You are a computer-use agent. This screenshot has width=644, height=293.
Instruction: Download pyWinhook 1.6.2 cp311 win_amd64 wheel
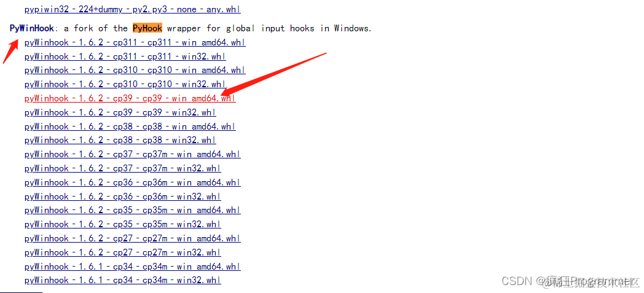coord(135,42)
